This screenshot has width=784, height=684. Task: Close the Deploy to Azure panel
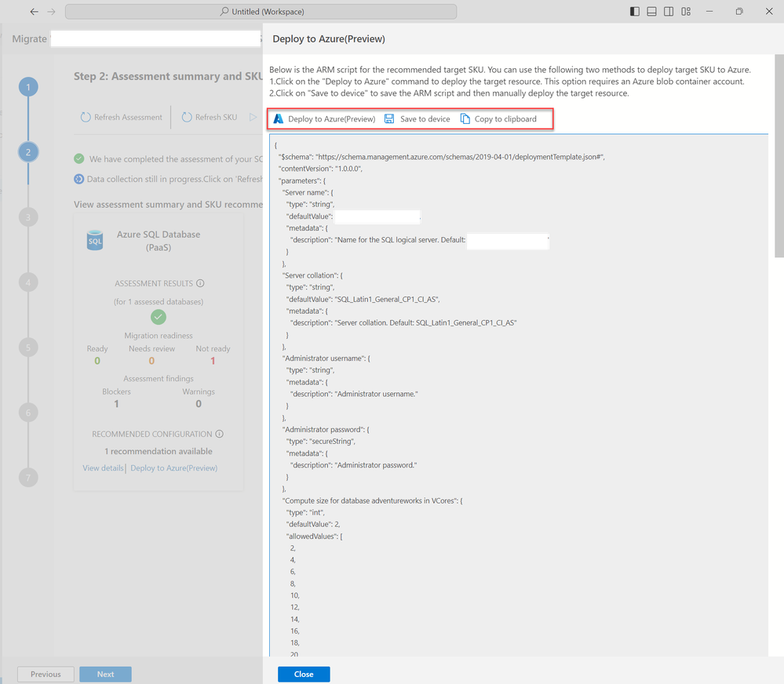[304, 674]
